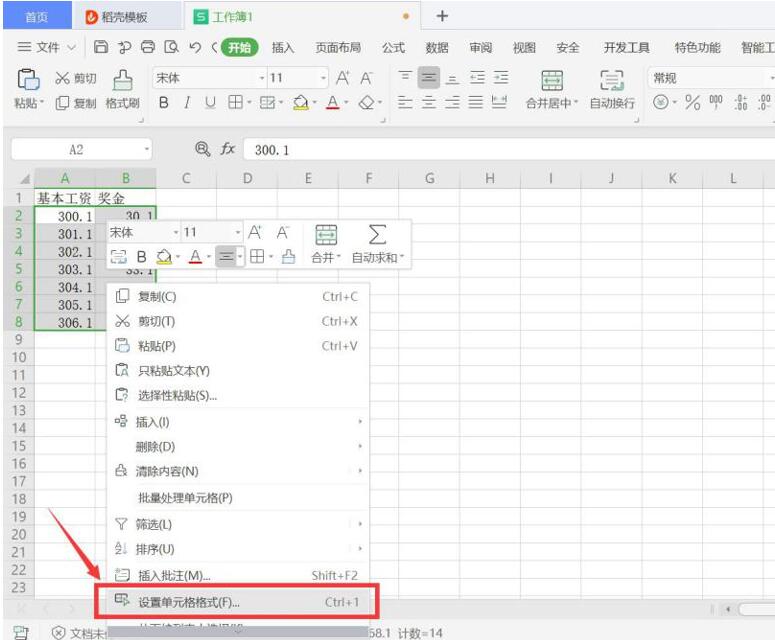This screenshot has width=775, height=640.
Task: Click the Undo arrow icon
Action: pyautogui.click(x=195, y=47)
